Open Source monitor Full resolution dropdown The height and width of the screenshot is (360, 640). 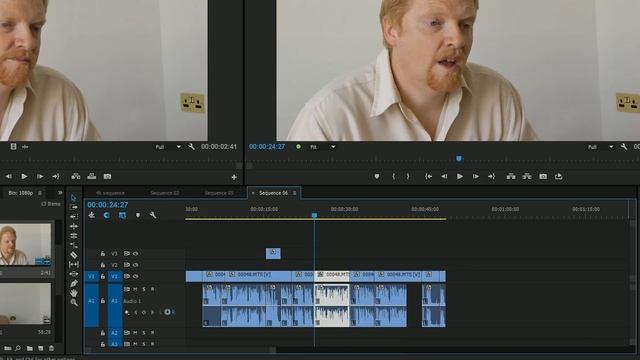point(168,147)
